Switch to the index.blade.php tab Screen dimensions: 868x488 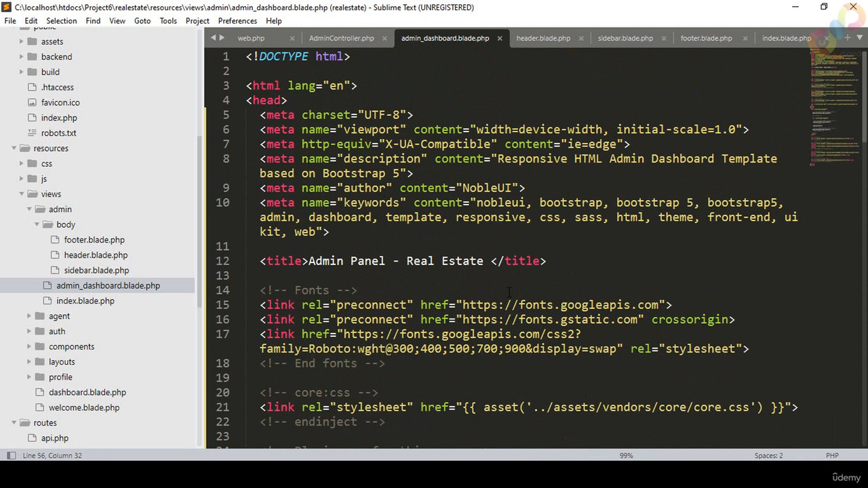786,38
